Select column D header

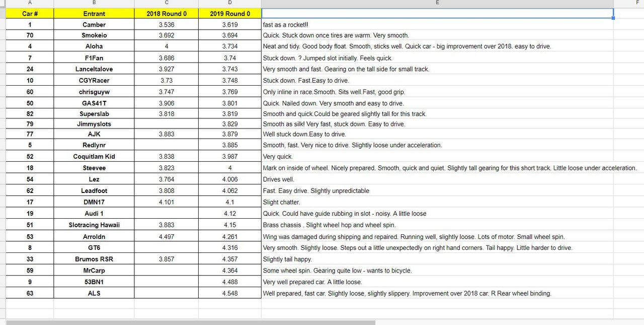click(230, 3)
